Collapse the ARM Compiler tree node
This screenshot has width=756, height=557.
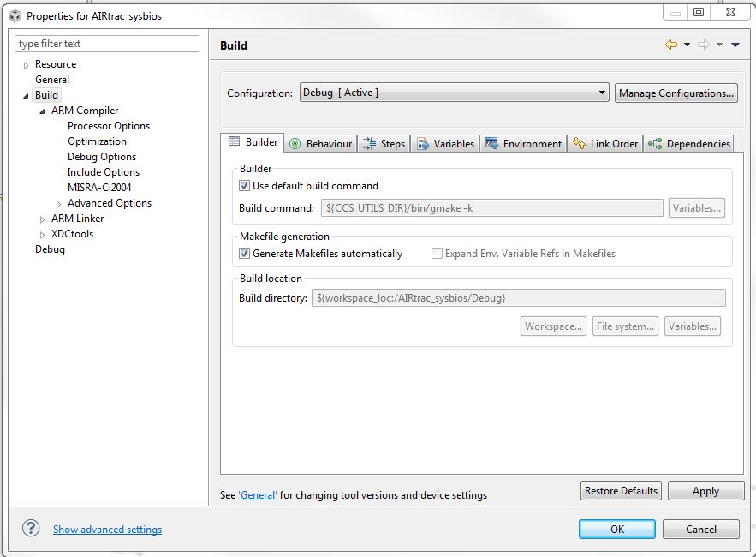(43, 111)
